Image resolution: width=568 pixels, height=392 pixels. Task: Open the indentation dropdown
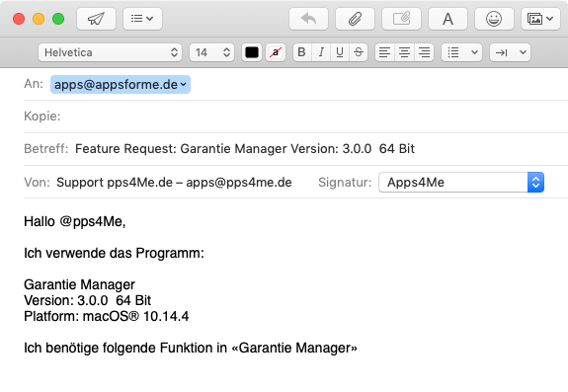(x=510, y=52)
